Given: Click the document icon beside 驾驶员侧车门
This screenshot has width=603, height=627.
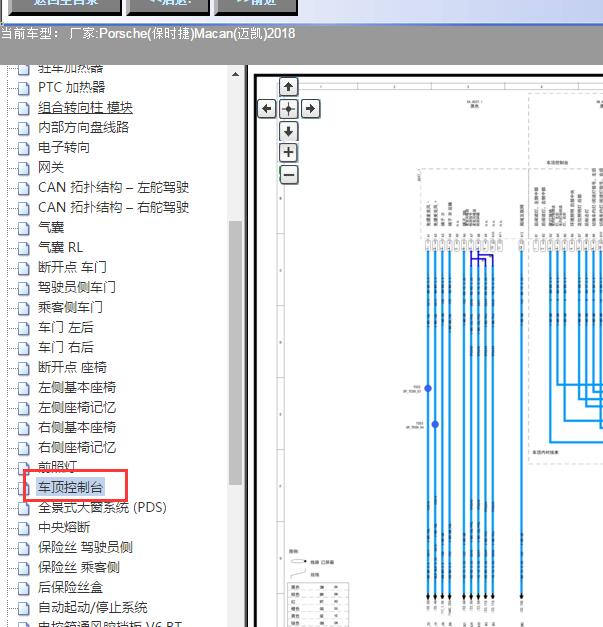Looking at the screenshot, I should [x=24, y=288].
